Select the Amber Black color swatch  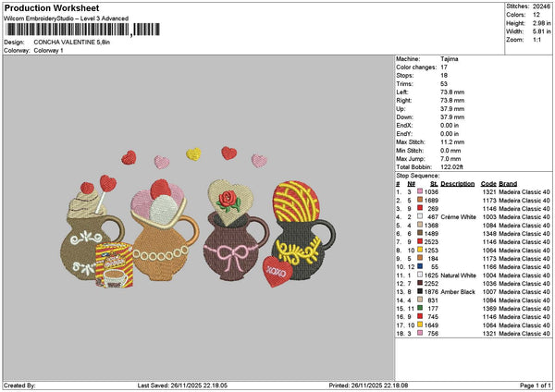[420, 292]
